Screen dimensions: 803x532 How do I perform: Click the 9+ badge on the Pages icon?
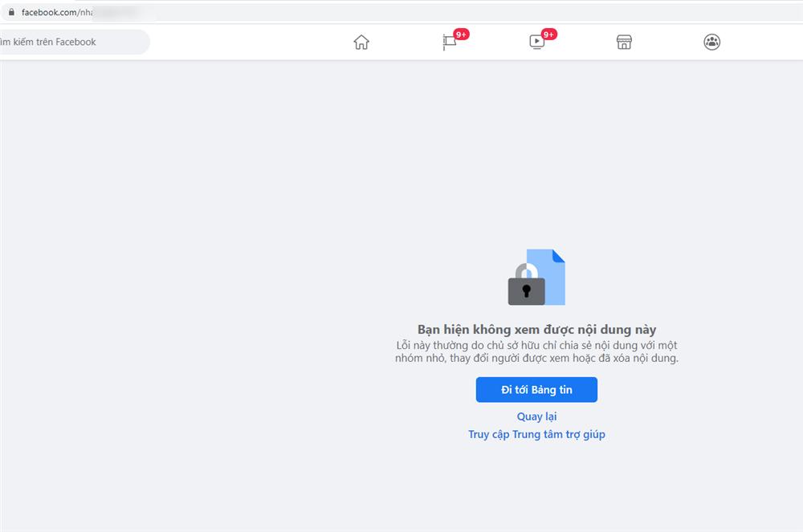tap(459, 35)
